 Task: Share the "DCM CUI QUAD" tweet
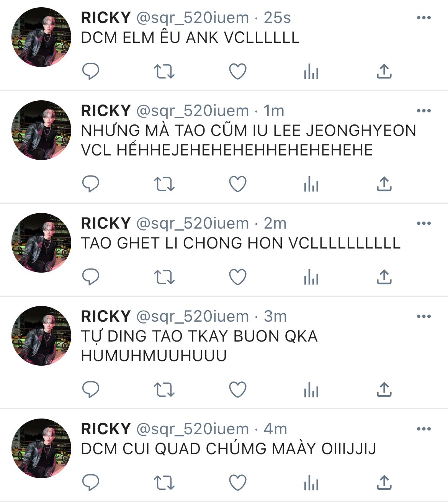pos(384,482)
